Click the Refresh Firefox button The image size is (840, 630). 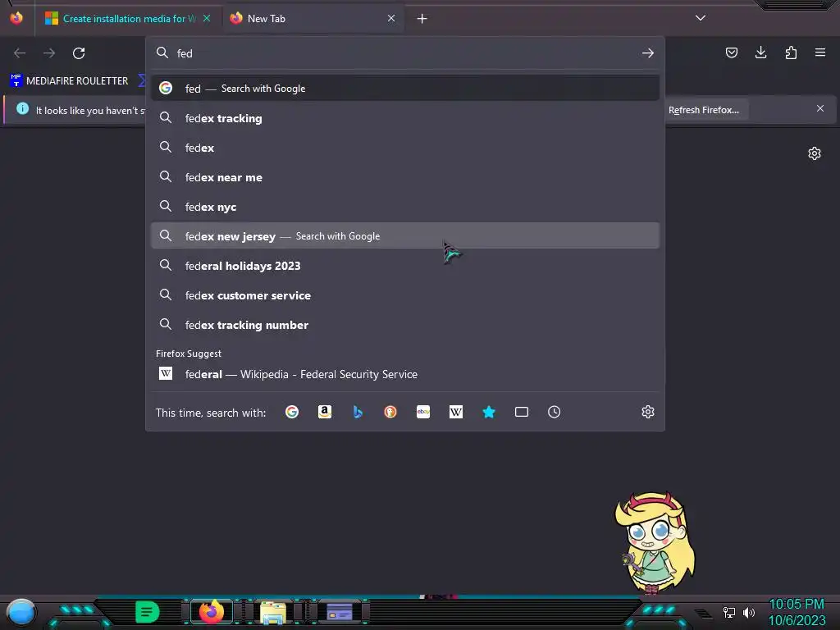(703, 110)
